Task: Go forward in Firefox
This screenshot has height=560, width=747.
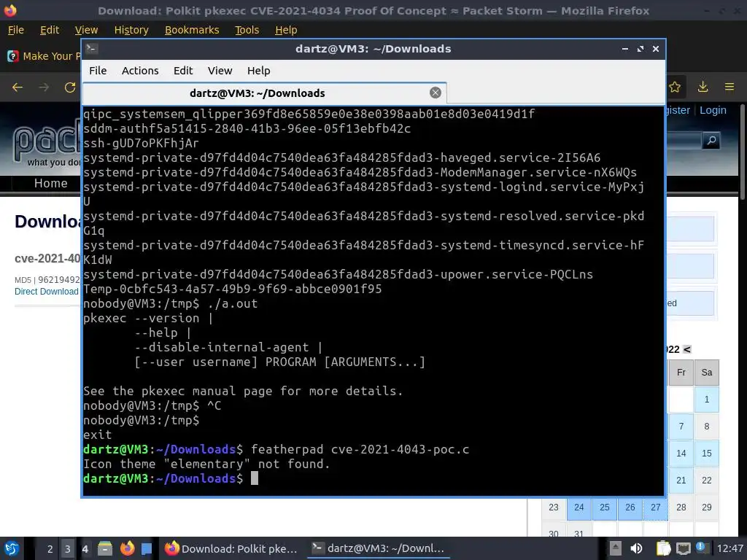Action: pos(44,87)
